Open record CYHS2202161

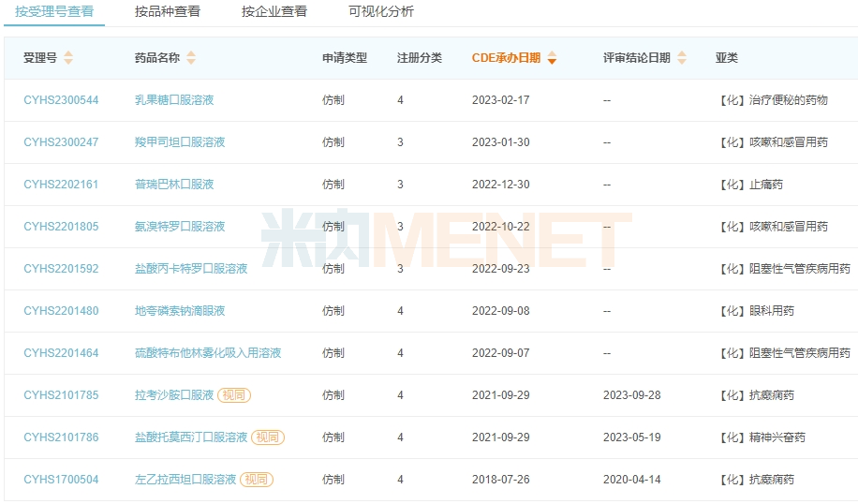[x=61, y=185]
